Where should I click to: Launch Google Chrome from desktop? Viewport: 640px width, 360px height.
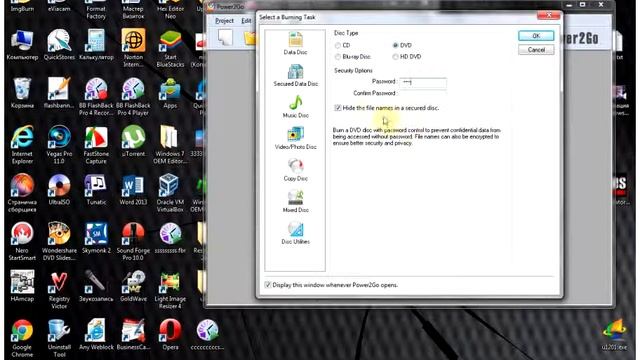tap(22, 338)
